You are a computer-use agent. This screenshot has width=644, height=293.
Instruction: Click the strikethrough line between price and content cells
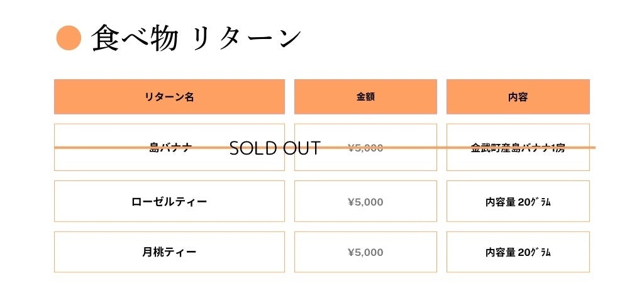(x=441, y=148)
